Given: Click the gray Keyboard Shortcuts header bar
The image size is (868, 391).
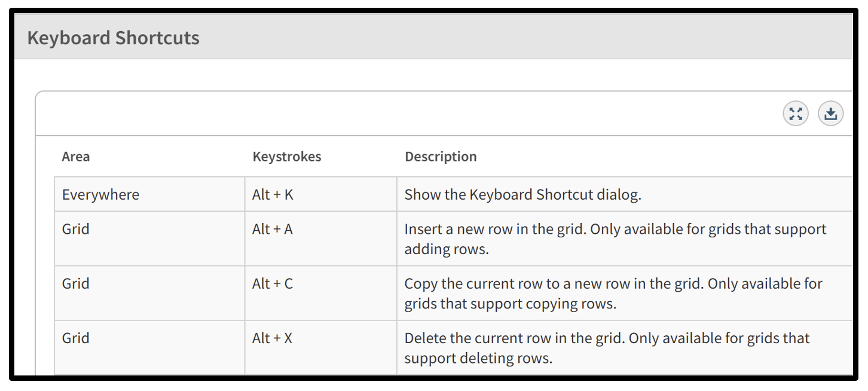Looking at the screenshot, I should click(433, 37).
